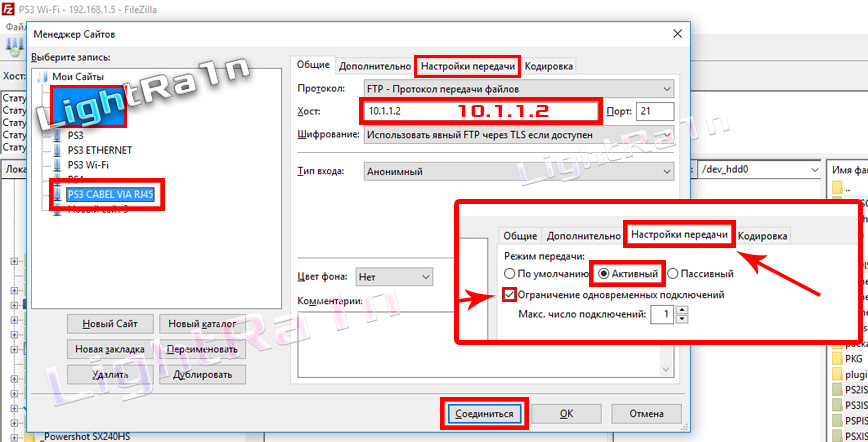Open the Цвет фона dropdown
The image size is (868, 442).
394,277
